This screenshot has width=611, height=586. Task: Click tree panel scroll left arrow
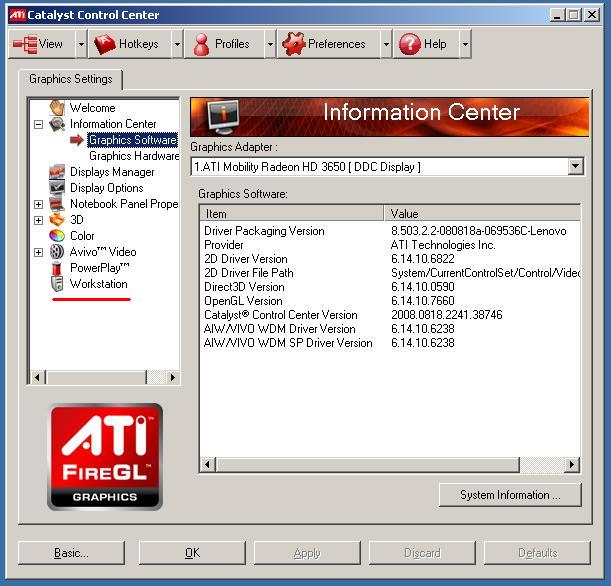pos(37,377)
